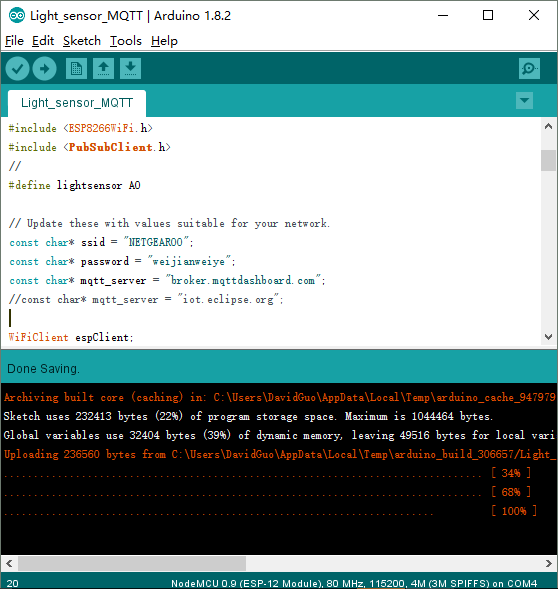558x589 pixels.
Task: Open the Sketch menu
Action: click(82, 41)
